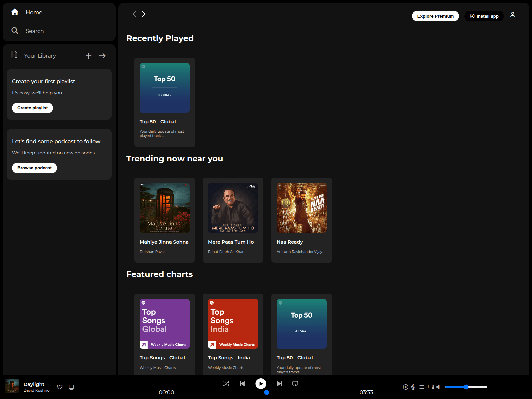Like Daylight with the heart icon

click(60, 387)
